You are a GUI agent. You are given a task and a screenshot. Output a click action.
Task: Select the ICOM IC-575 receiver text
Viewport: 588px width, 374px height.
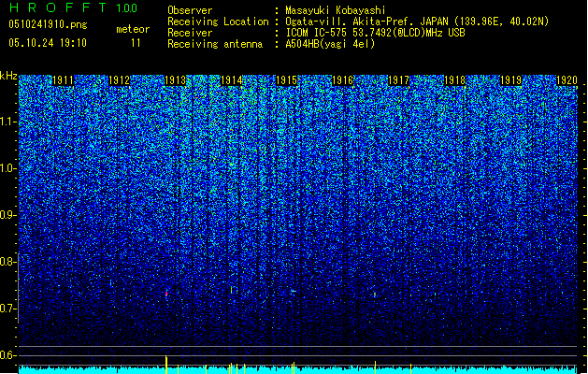tap(375, 33)
